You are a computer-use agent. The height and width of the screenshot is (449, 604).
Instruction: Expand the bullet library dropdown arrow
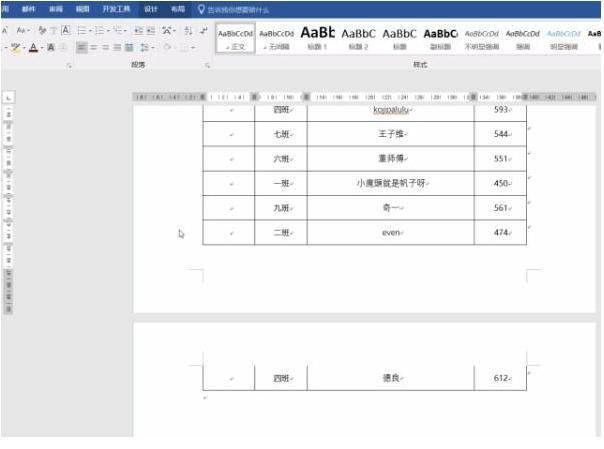90,30
